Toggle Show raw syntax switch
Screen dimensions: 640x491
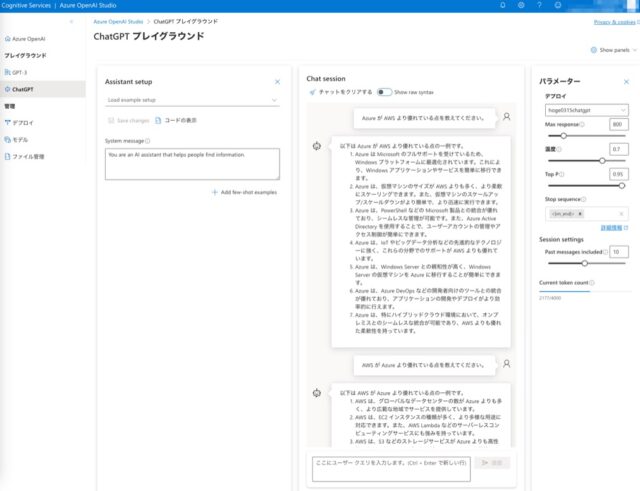click(x=384, y=92)
